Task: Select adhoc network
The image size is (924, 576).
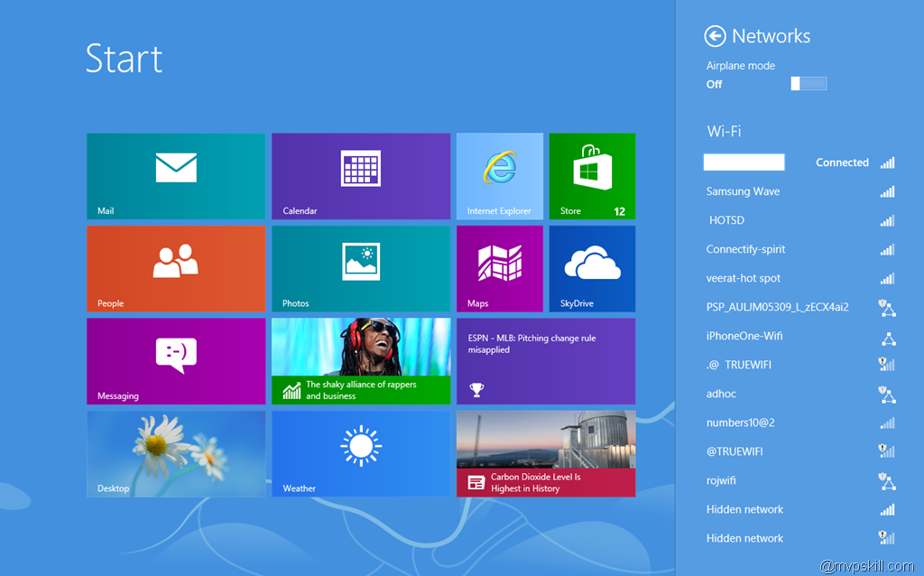Action: 799,394
